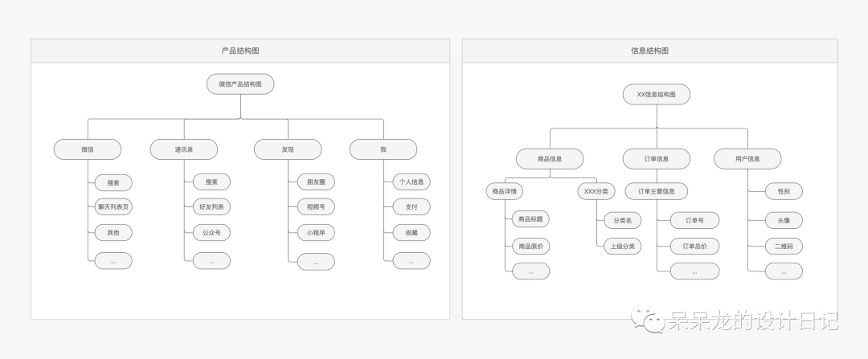Select the 通讯录 node
The width and height of the screenshot is (868, 359).
pyautogui.click(x=184, y=149)
